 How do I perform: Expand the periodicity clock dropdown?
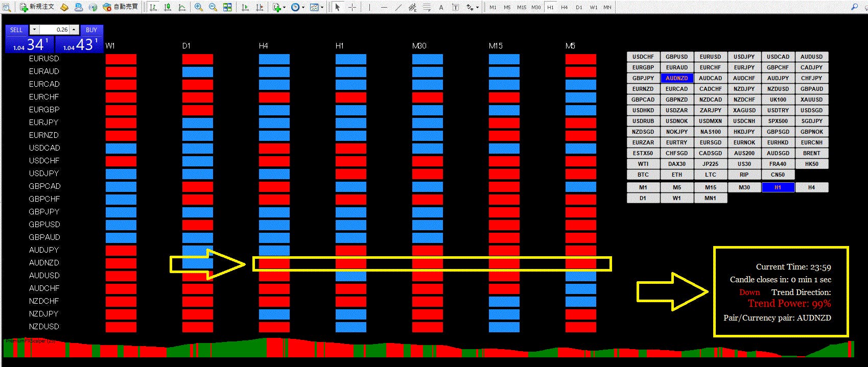[x=303, y=8]
